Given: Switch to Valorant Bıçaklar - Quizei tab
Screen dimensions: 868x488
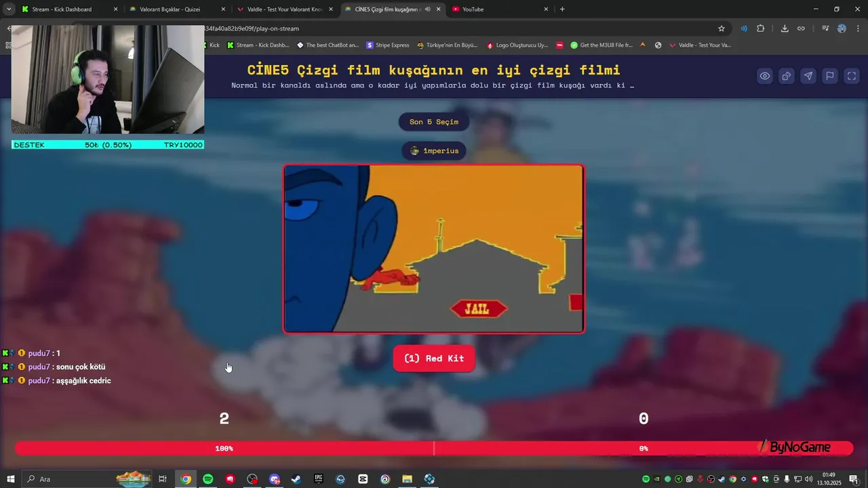Looking at the screenshot, I should pos(176,9).
